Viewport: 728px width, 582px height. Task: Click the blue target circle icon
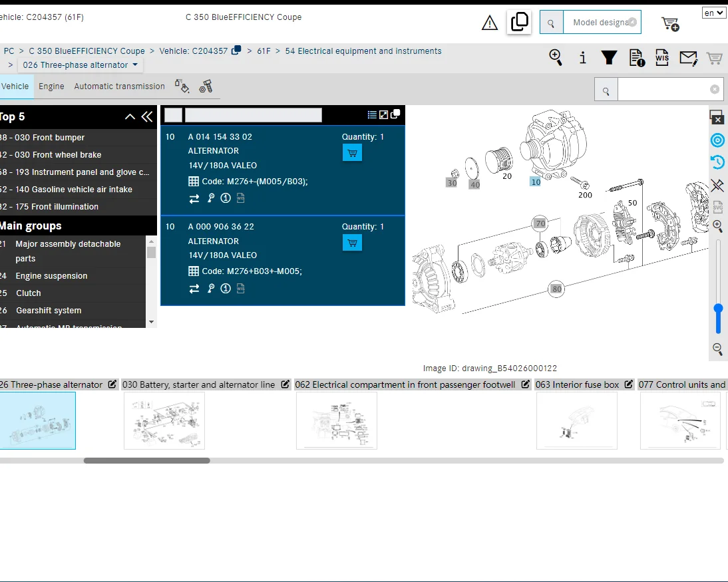pyautogui.click(x=717, y=140)
